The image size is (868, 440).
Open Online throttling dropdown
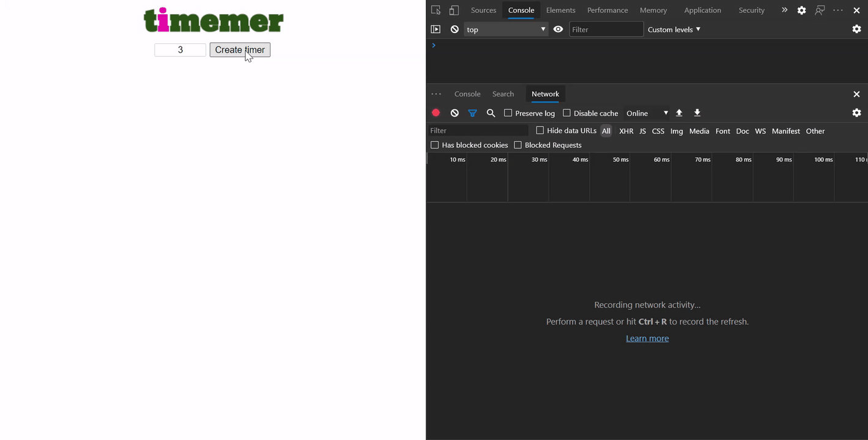pos(647,113)
